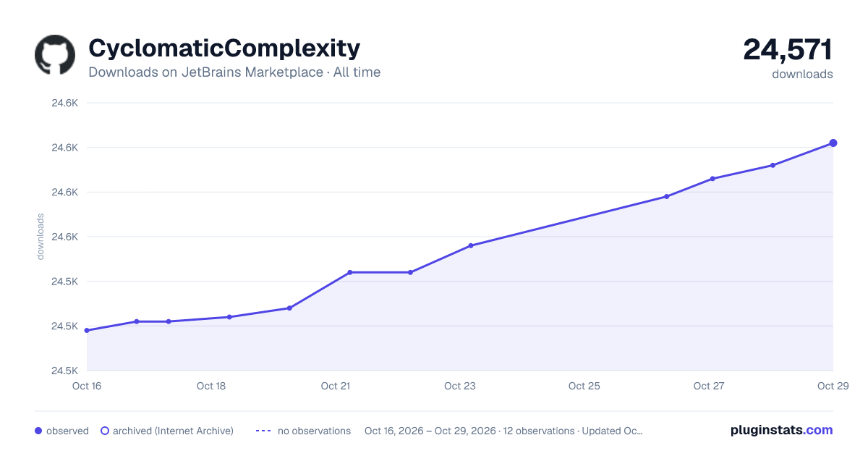Select the data point above Oct 23

pyautogui.click(x=471, y=245)
